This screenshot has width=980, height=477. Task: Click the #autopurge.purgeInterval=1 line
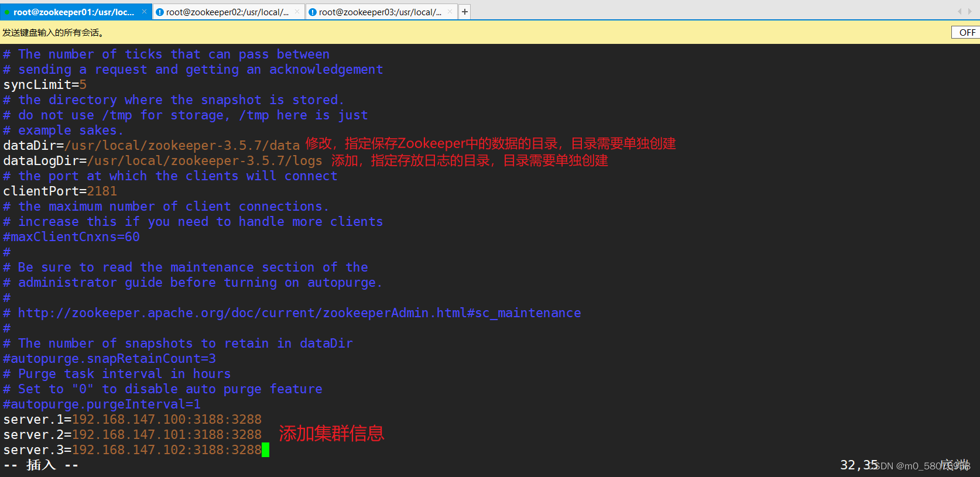(102, 404)
